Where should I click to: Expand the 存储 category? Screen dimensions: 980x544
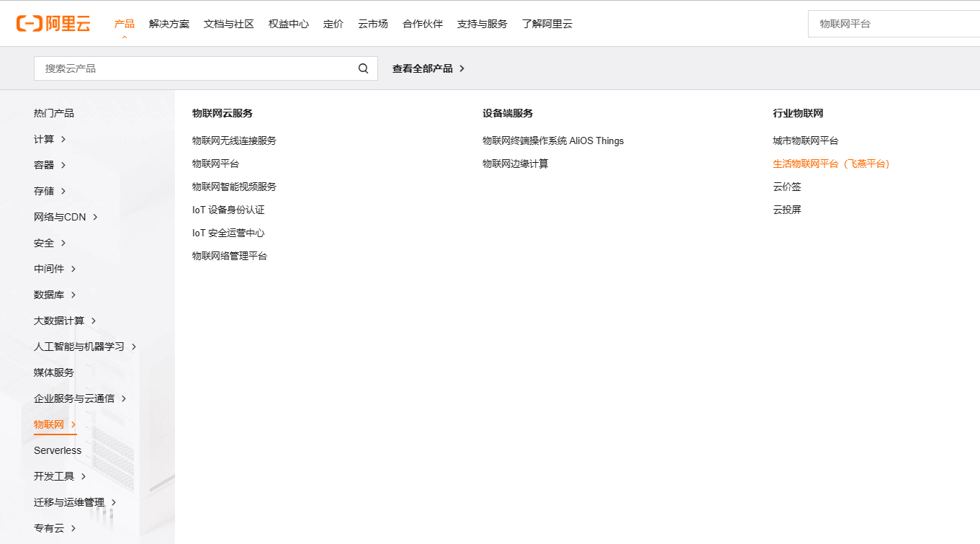pos(50,191)
